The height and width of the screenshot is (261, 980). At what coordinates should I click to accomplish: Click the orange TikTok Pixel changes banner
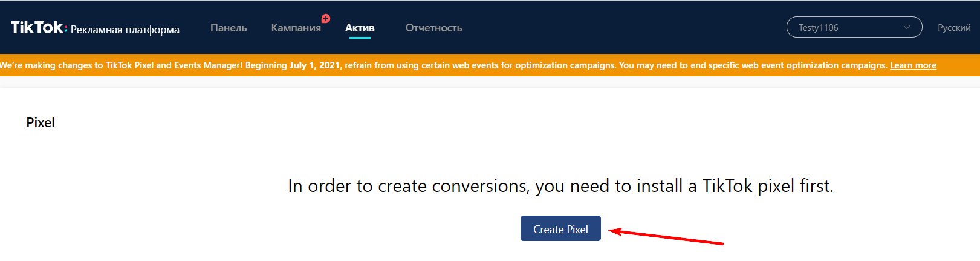click(490, 65)
